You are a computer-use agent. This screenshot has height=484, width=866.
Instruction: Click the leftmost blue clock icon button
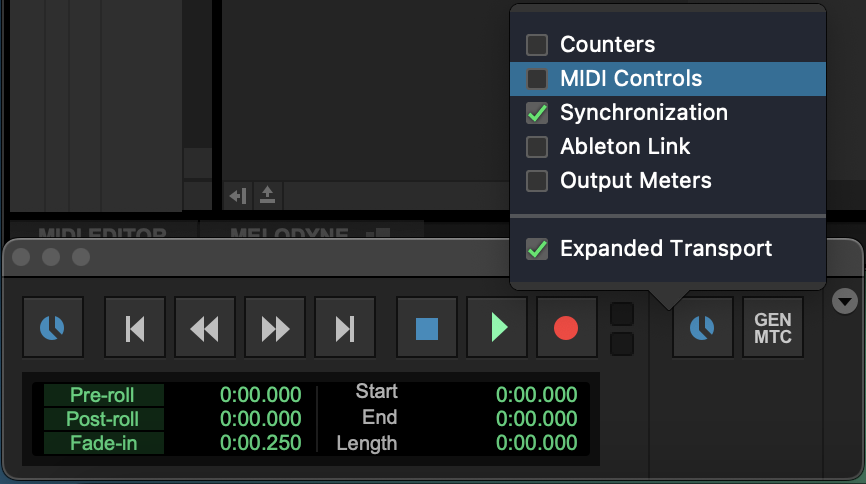pos(53,328)
